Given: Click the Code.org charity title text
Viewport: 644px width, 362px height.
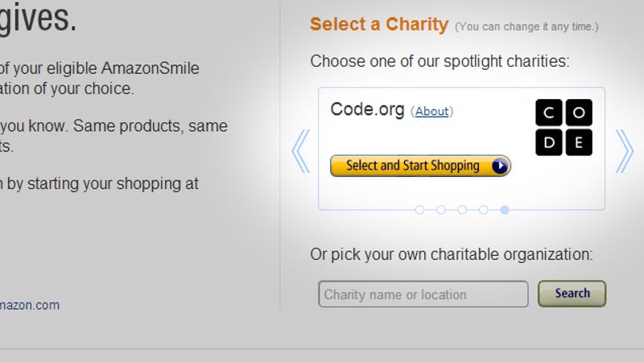Looking at the screenshot, I should [367, 110].
